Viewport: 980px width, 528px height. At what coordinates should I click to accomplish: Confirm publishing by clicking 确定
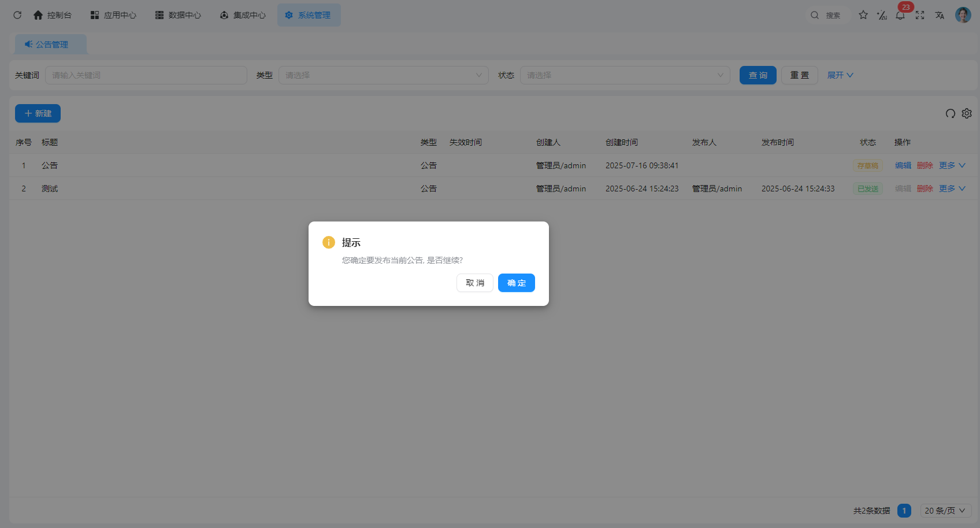coord(516,283)
